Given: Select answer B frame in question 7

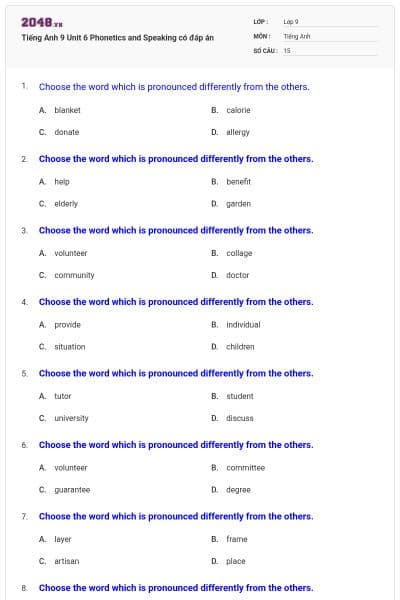Looking at the screenshot, I should click(229, 539).
